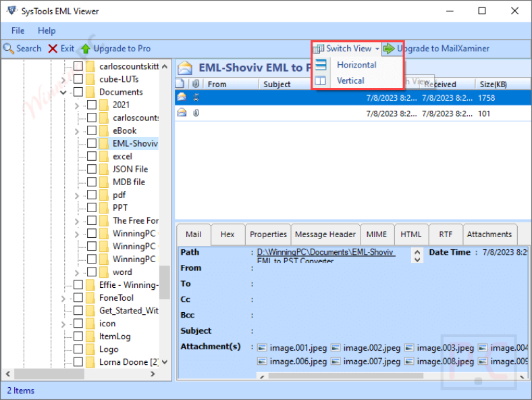Check the PPT folder checkbox
This screenshot has height=400, width=532.
pyautogui.click(x=92, y=207)
